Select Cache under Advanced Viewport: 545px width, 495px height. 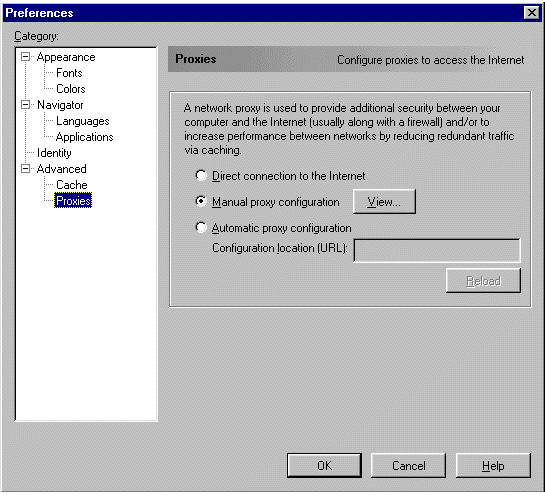72,185
